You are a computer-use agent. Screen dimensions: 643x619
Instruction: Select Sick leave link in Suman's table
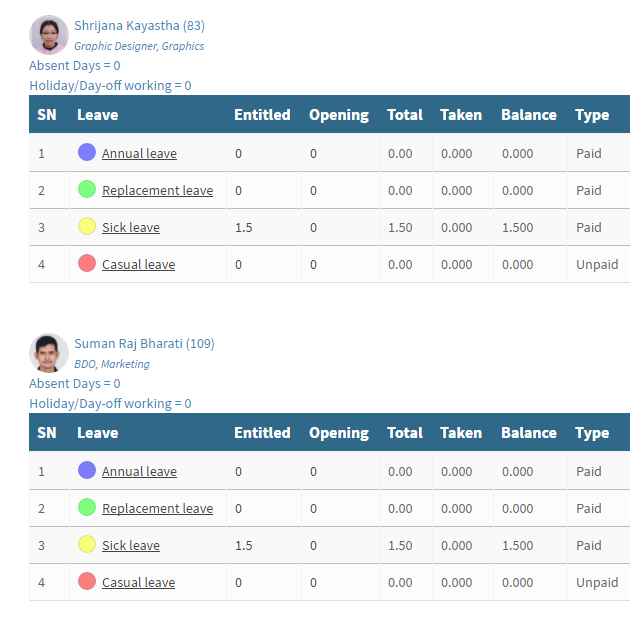coord(131,545)
